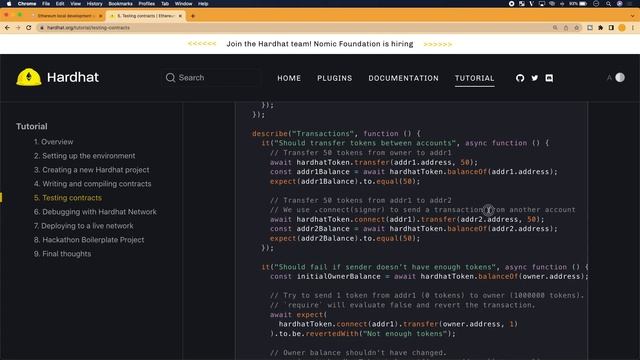Click the orange Chrome profile avatar
This screenshot has height=360, width=640.
tap(622, 28)
